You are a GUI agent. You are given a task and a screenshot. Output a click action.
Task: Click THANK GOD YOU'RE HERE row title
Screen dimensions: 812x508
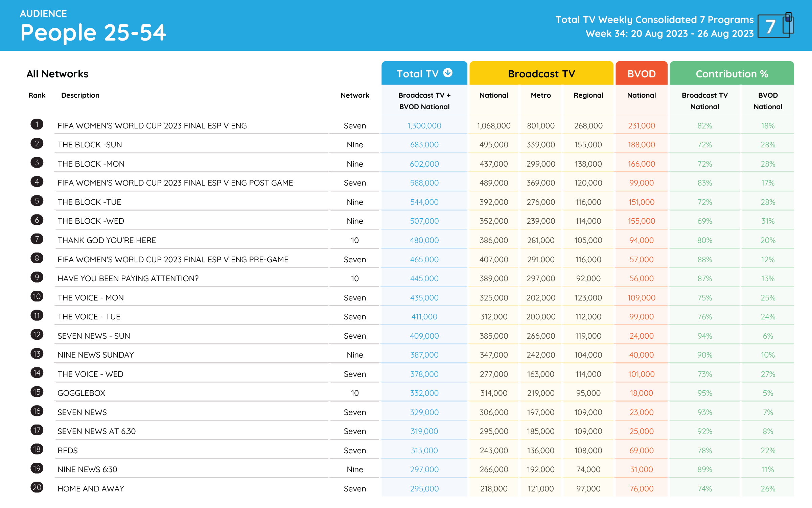107,240
